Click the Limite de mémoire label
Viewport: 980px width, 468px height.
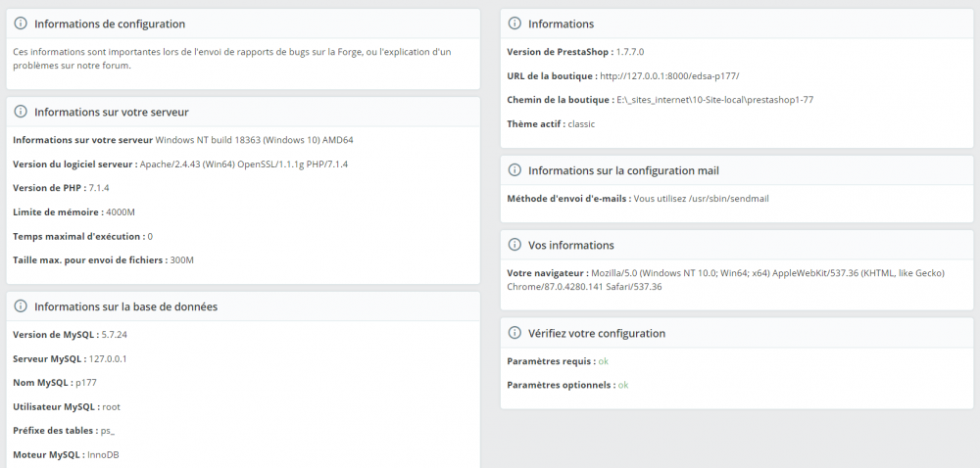[x=58, y=212]
